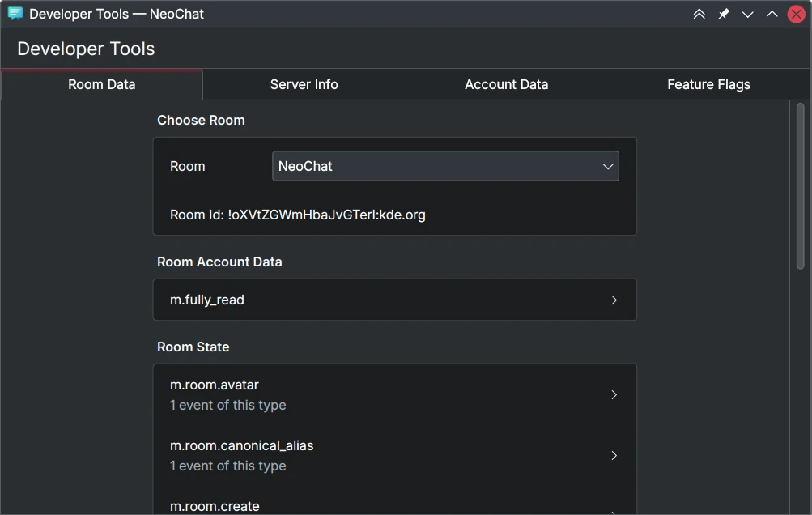Open the m.fully_read account data entry
Image resolution: width=812 pixels, height=515 pixels.
point(394,300)
